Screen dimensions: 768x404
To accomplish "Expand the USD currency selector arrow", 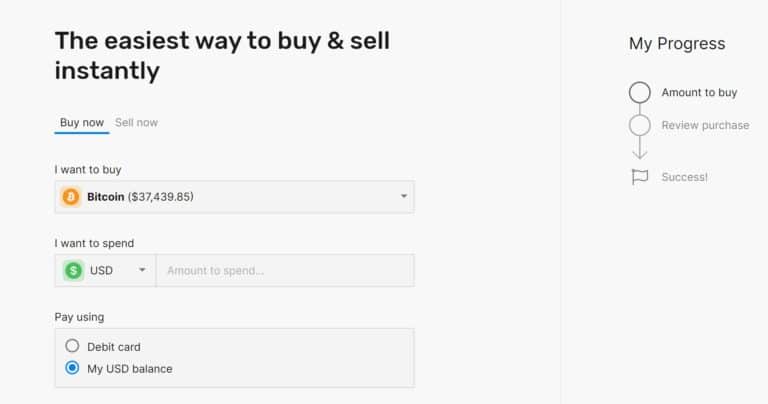I will click(142, 270).
